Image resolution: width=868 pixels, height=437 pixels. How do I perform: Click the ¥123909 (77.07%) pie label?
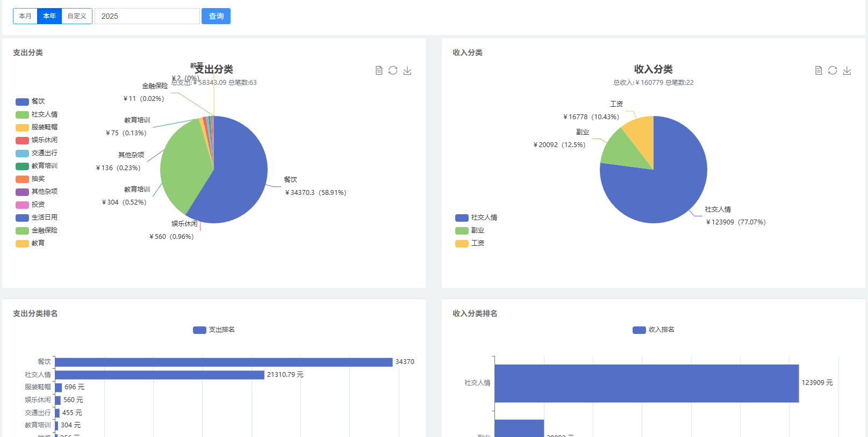coord(736,222)
